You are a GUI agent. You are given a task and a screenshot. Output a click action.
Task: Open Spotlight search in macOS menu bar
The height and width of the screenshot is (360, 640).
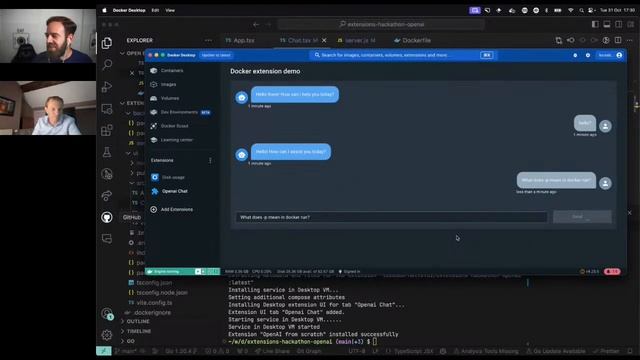[x=581, y=10]
